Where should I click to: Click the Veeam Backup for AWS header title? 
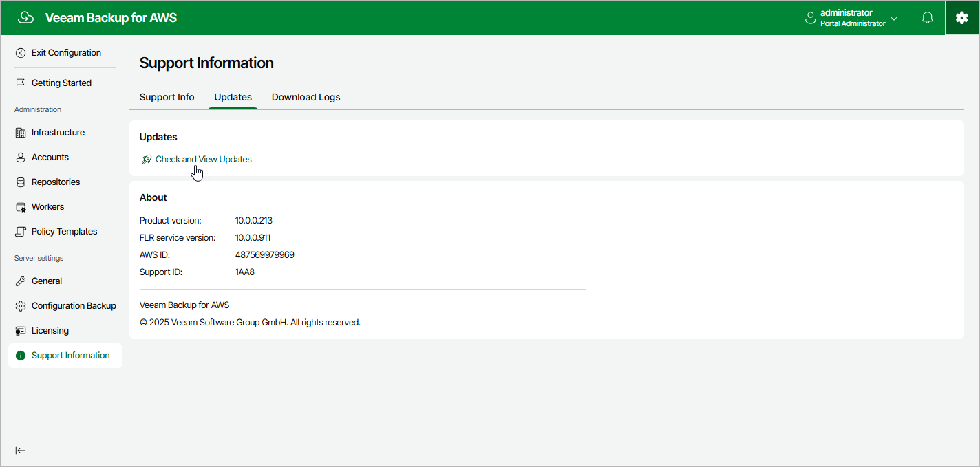[111, 18]
